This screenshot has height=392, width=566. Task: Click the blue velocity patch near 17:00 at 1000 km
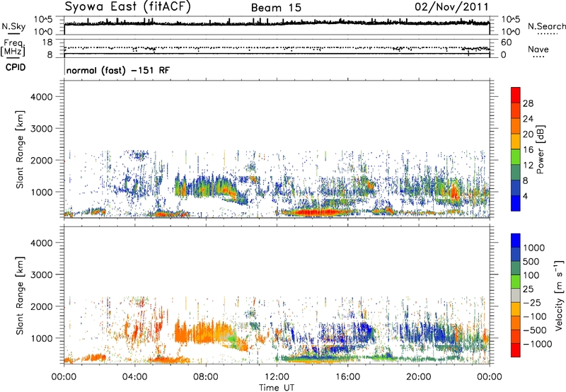(365, 332)
